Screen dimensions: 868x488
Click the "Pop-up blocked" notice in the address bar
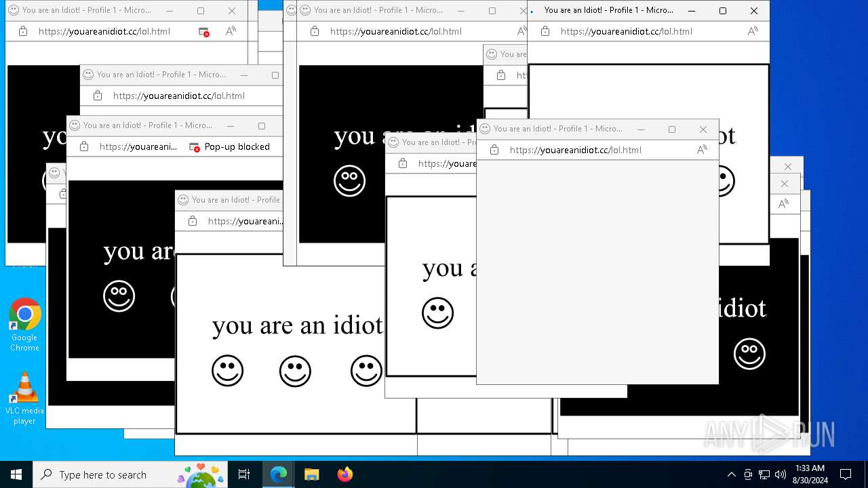(230, 146)
